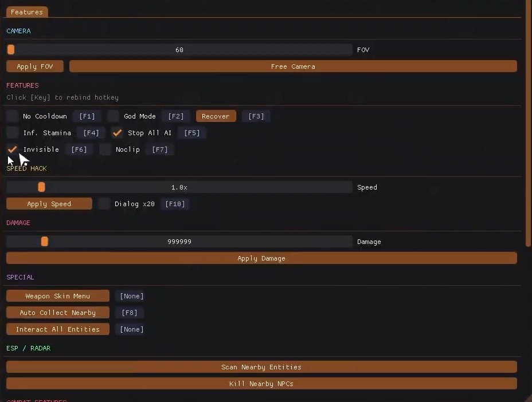Click the Apply Damage button

point(261,258)
